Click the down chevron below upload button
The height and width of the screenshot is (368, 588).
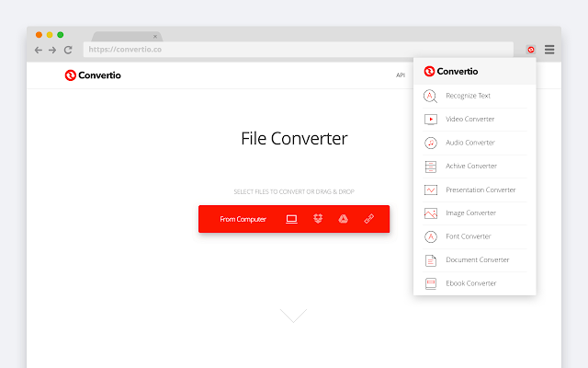tap(293, 316)
